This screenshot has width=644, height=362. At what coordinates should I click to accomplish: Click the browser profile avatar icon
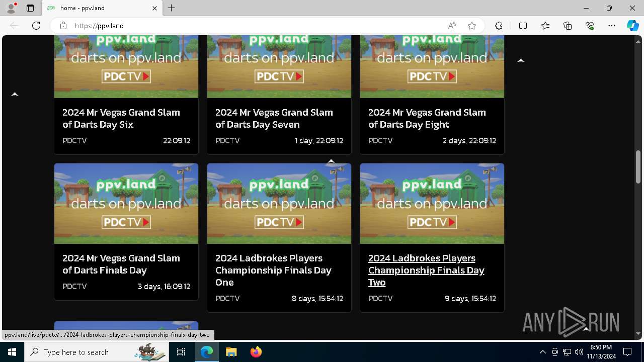[11, 8]
